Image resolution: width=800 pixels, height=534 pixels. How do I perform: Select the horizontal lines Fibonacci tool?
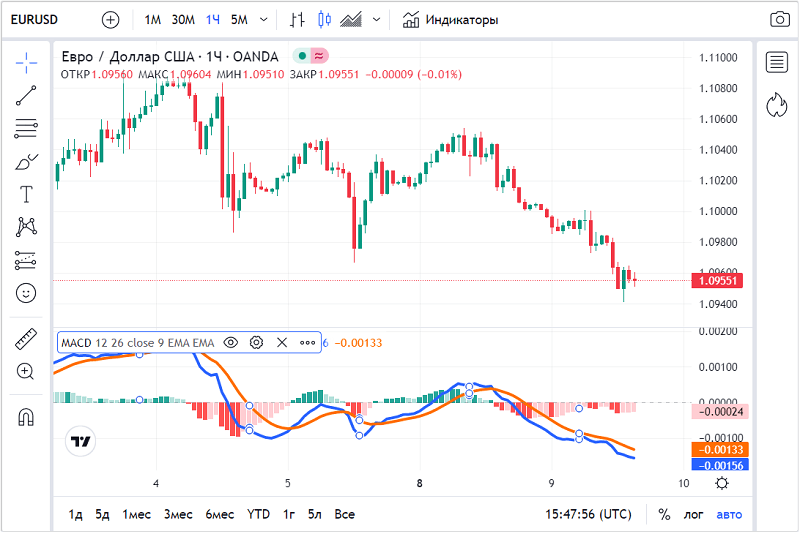click(x=26, y=129)
